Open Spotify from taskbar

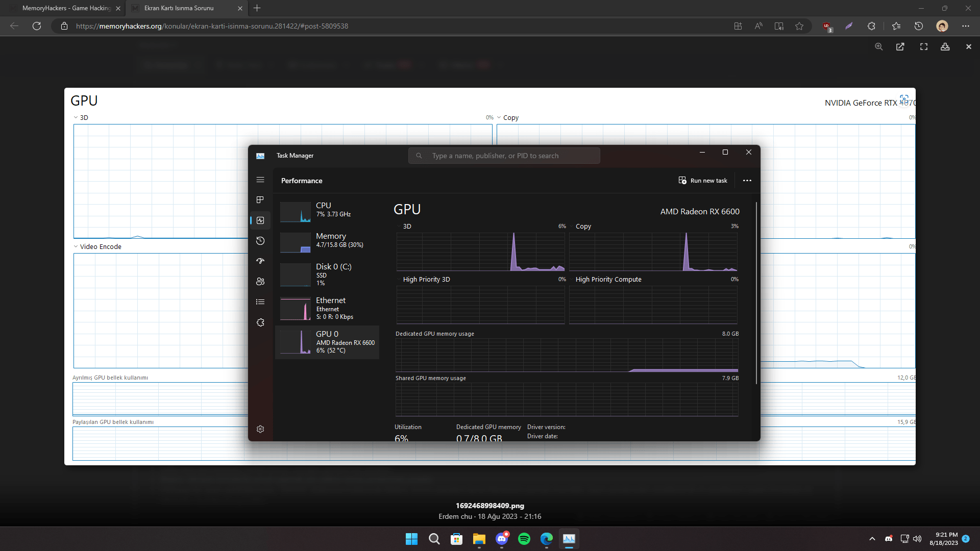(524, 539)
